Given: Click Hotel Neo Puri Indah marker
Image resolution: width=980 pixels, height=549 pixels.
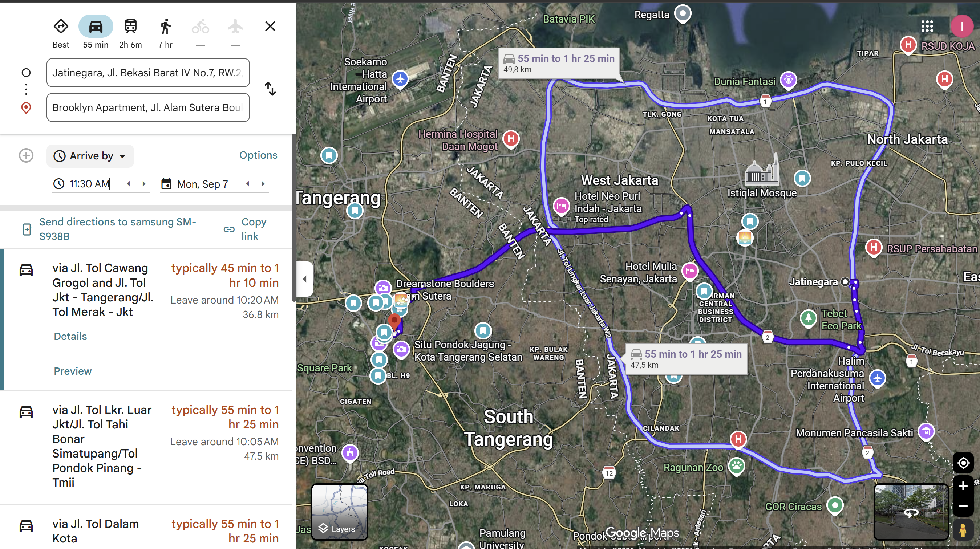Looking at the screenshot, I should [x=561, y=206].
